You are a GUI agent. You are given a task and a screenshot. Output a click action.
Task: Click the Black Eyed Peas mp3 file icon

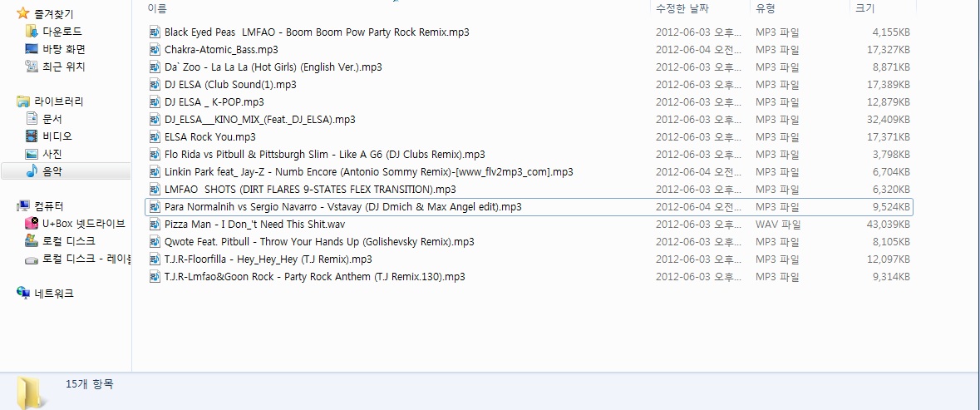click(155, 32)
